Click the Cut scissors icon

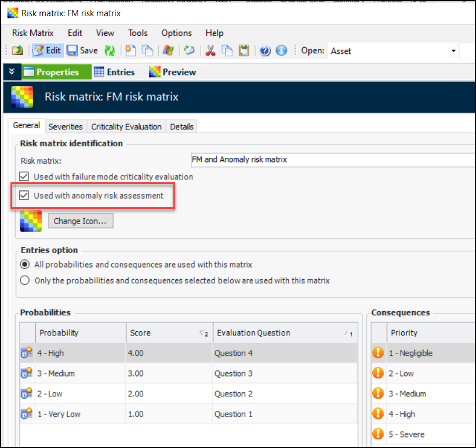pos(210,50)
